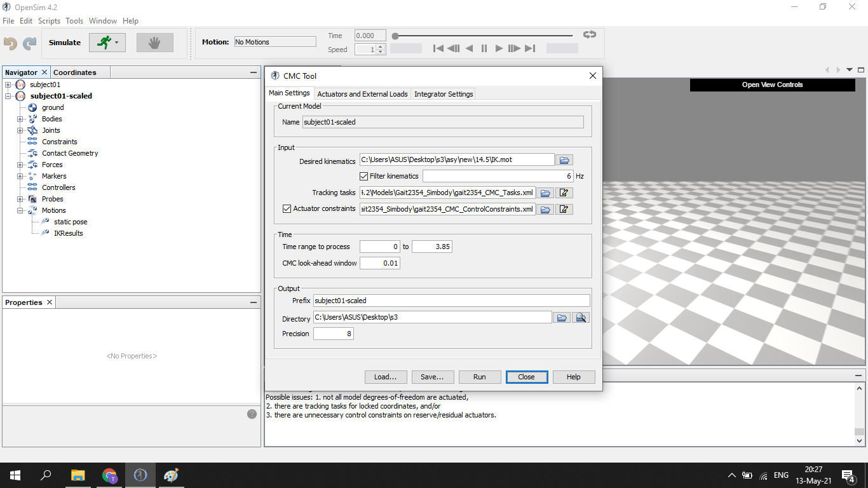Click the redo arrow in toolbar

[x=30, y=43]
